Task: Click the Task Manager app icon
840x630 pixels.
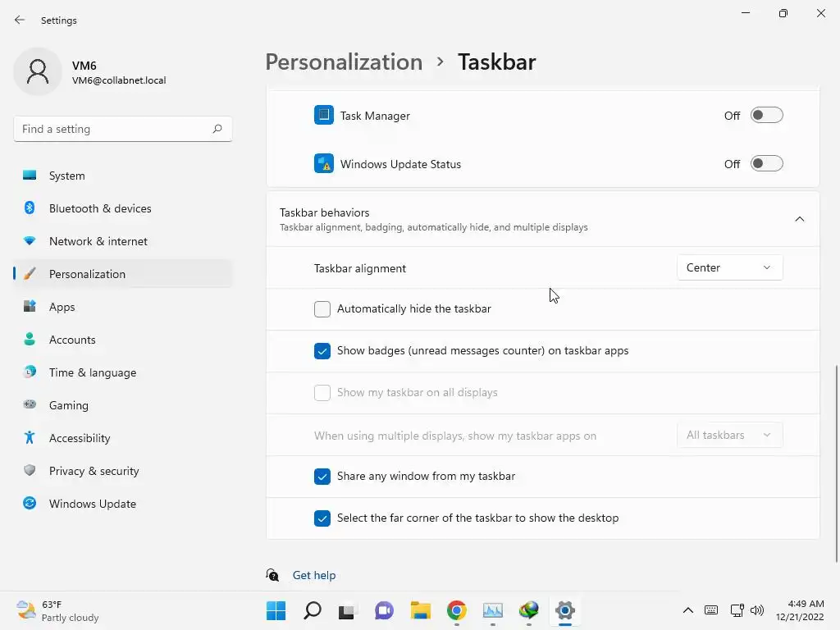Action: [x=323, y=115]
